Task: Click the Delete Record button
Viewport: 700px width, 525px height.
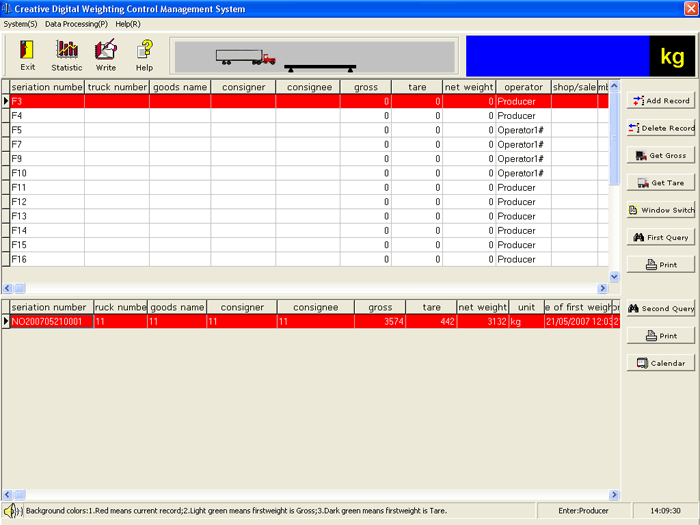Action: pos(661,128)
